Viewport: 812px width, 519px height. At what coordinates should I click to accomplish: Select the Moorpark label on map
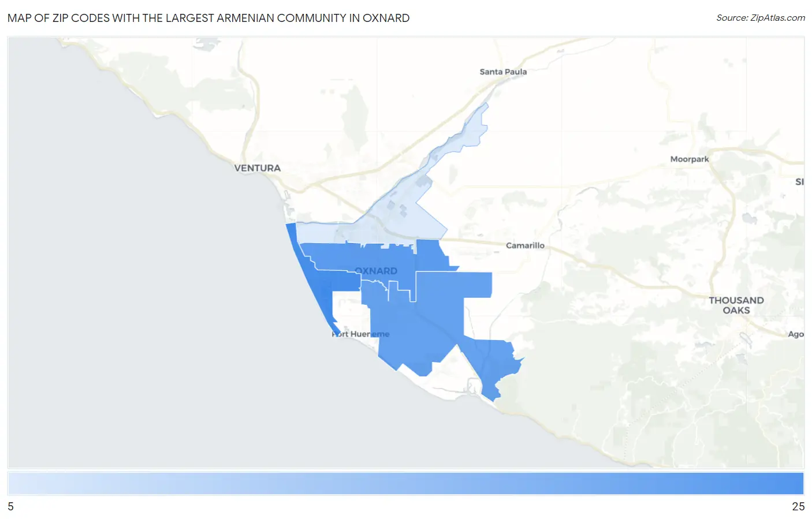(x=690, y=159)
